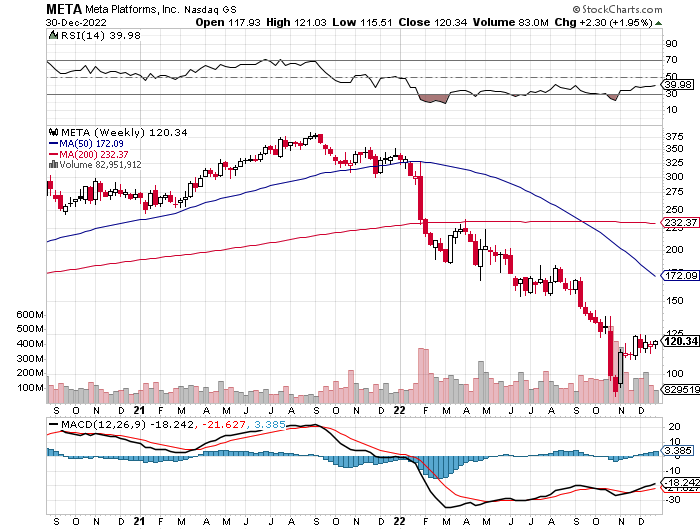Click the Low 115.51 value
The image size is (700, 530).
[x=362, y=22]
